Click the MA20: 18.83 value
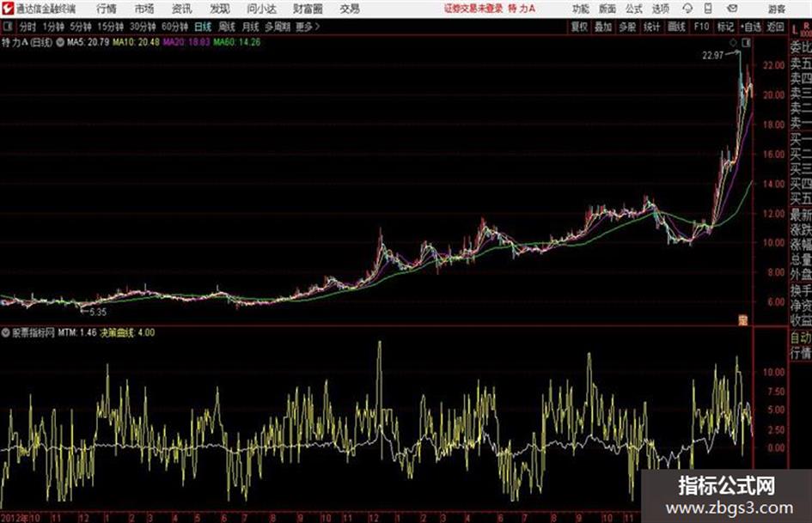 tap(186, 42)
